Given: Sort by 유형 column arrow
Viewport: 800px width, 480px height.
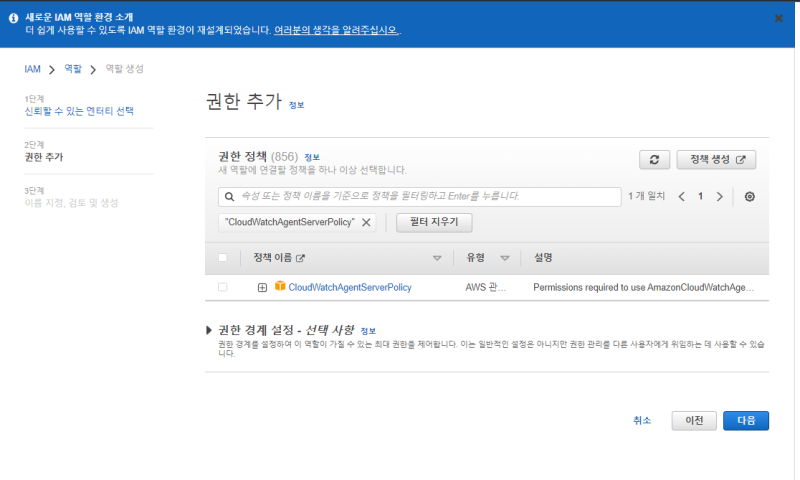Looking at the screenshot, I should point(505,258).
